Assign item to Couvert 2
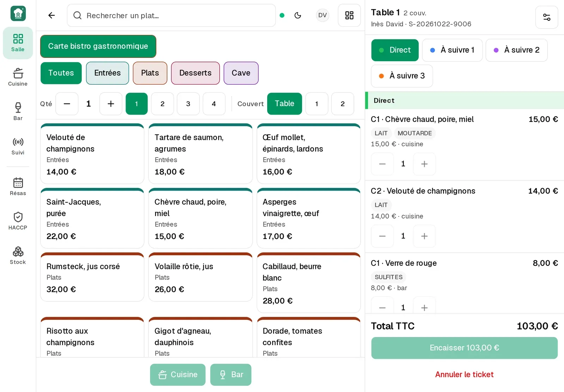 click(343, 104)
